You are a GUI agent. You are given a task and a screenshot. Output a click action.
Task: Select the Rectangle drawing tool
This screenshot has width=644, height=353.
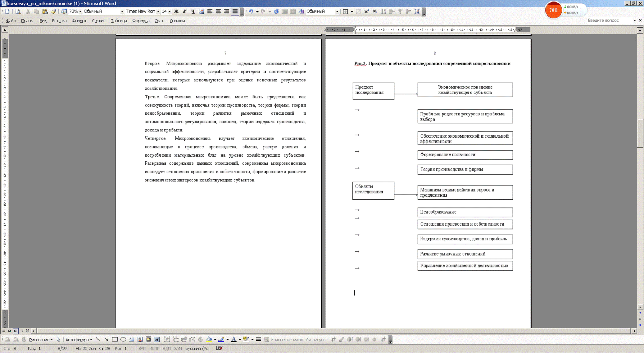coord(115,340)
